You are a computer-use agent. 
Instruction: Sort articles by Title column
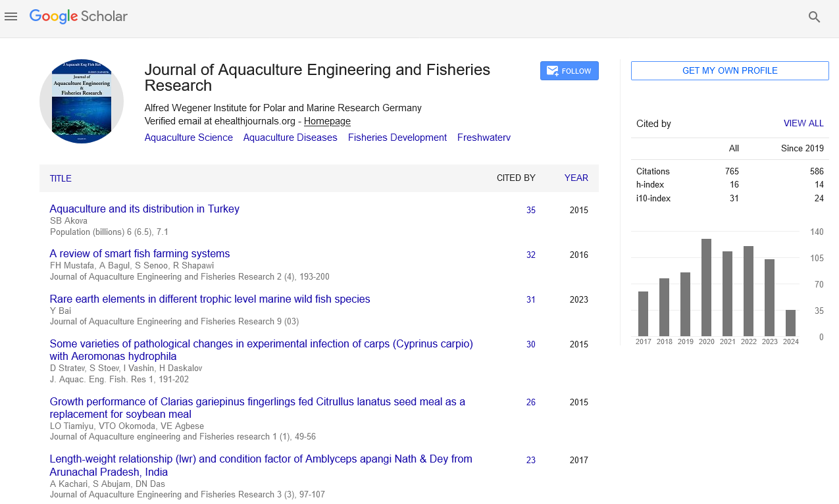point(61,178)
